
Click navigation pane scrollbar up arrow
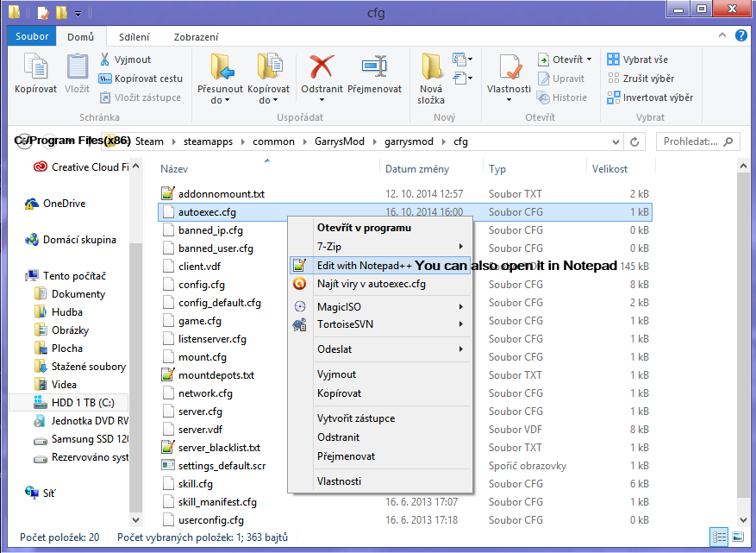coord(135,167)
